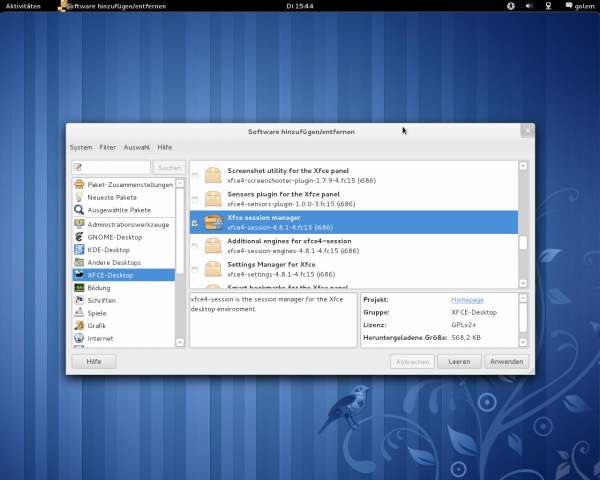
Task: Click the '568,2 KB' download size value
Action: pyautogui.click(x=466, y=338)
